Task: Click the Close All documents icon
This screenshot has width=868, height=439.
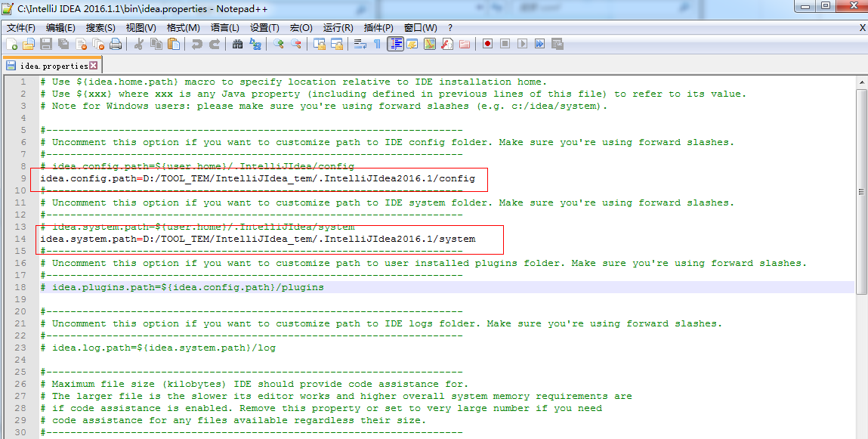Action: click(98, 45)
